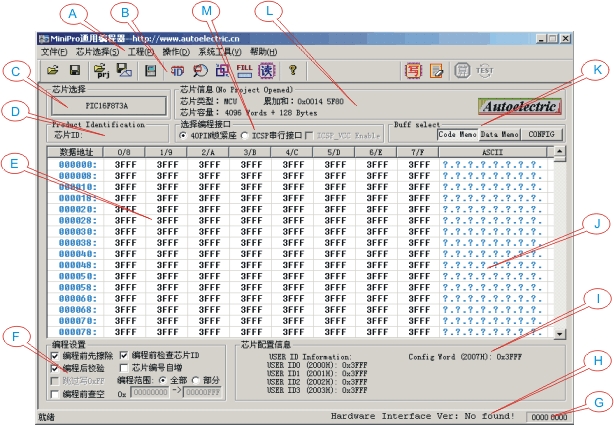Click the 0/8 column header
The height and width of the screenshot is (425, 614).
coord(124,152)
